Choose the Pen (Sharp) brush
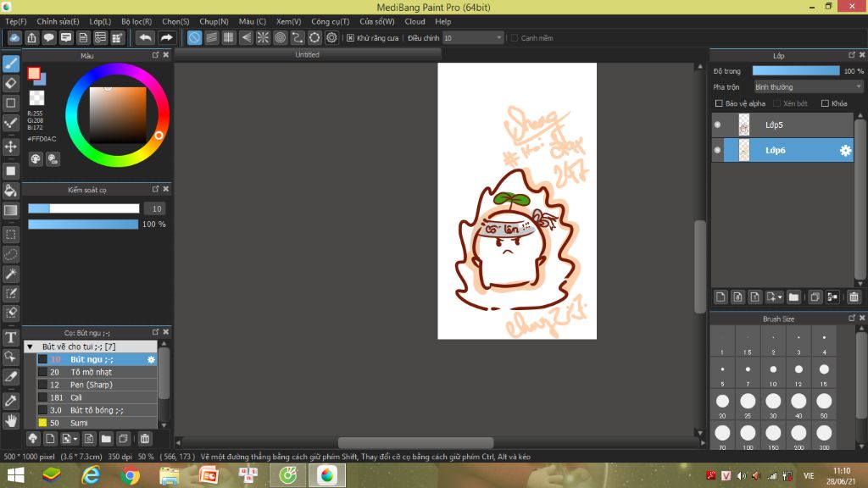Image resolution: width=868 pixels, height=488 pixels. coord(97,385)
